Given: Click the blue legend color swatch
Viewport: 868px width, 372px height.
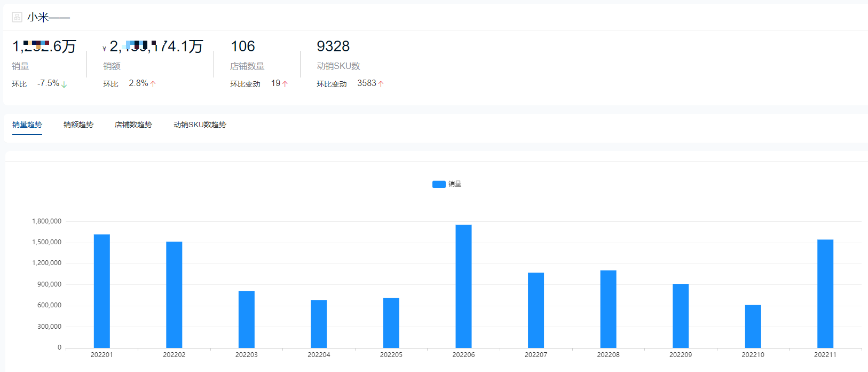Looking at the screenshot, I should tap(439, 184).
